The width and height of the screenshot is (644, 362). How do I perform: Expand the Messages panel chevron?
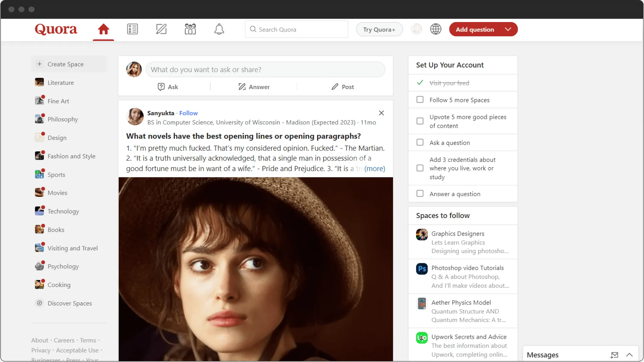(629, 355)
